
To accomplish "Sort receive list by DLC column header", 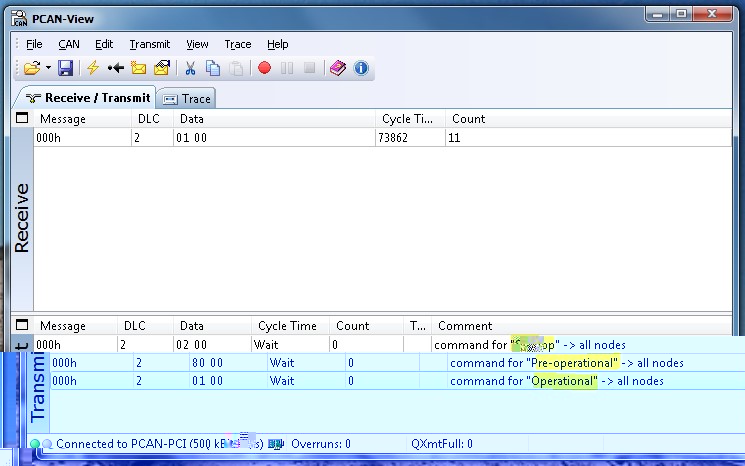I will 152,119.
